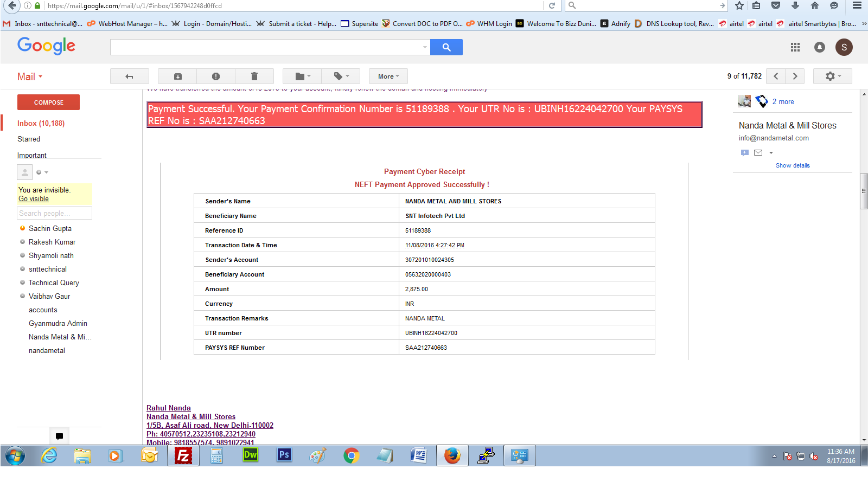
Task: Expand the Mail dropdown menu
Action: tap(30, 77)
